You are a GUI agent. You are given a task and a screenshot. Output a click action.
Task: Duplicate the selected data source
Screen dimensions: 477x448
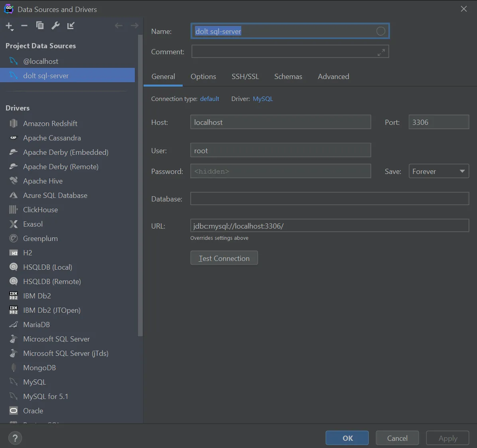39,26
